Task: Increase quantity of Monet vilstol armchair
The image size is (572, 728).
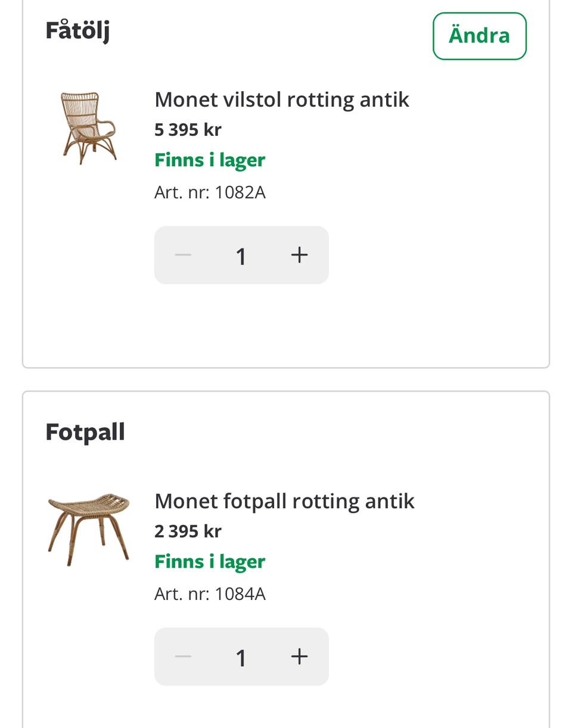Action: [x=299, y=256]
